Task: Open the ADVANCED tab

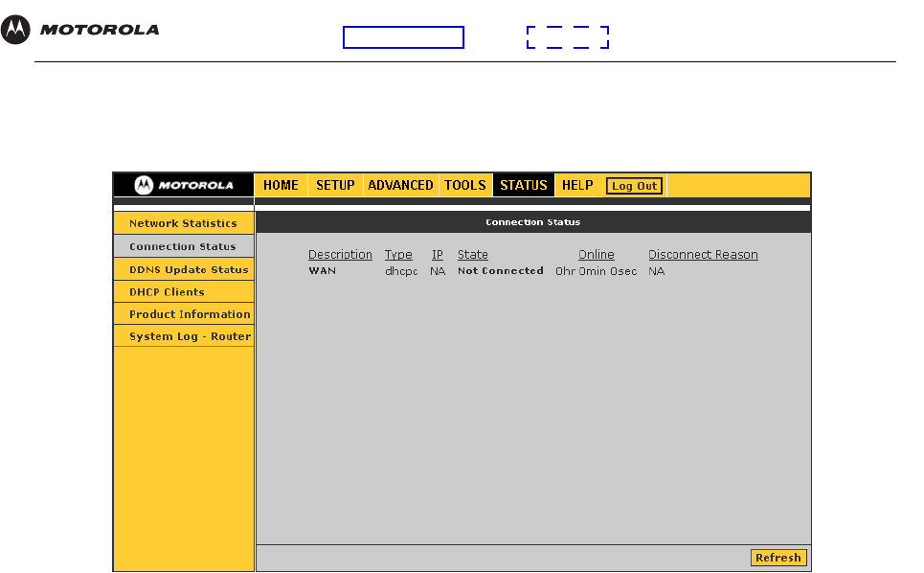Action: 400,186
